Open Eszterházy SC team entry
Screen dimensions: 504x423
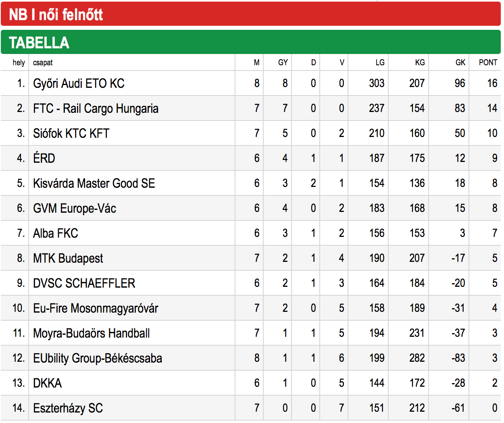[x=68, y=408]
